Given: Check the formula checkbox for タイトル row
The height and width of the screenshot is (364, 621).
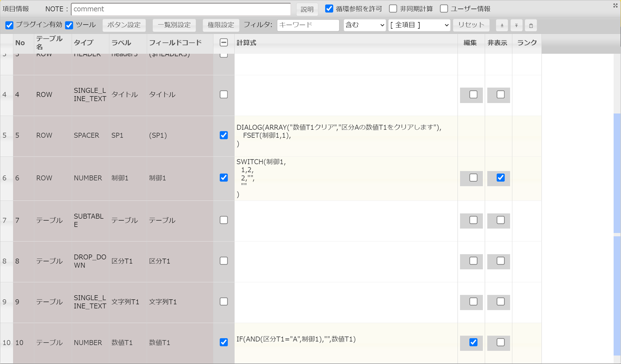Looking at the screenshot, I should point(224,94).
